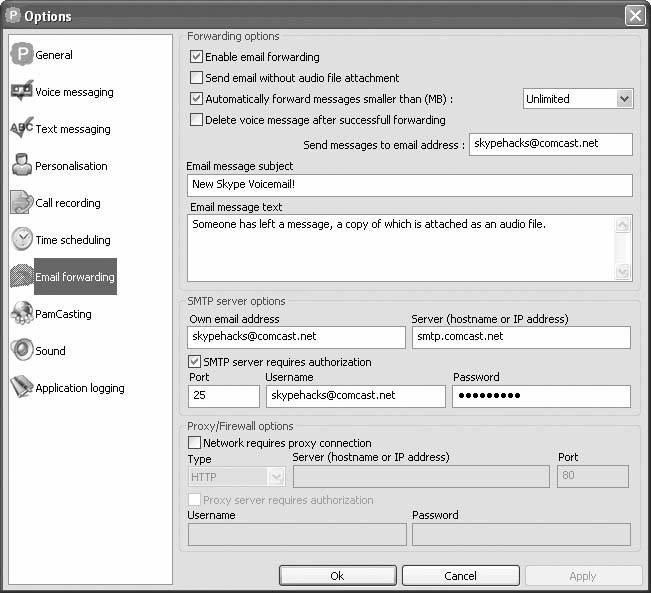Uncheck Enable email forwarding
This screenshot has width=651, height=593.
coord(196,57)
